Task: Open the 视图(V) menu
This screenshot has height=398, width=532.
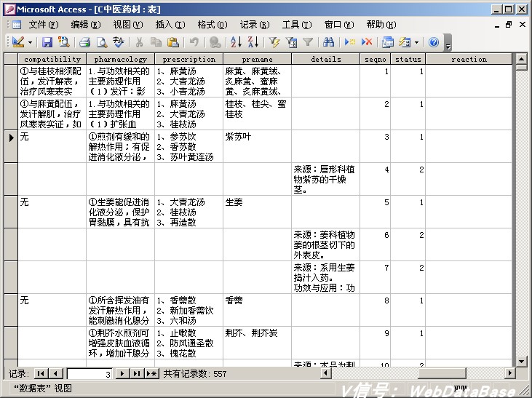Action: point(128,25)
